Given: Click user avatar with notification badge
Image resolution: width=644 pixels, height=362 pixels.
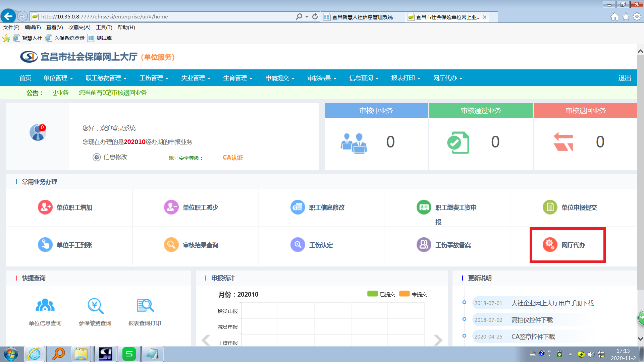Looking at the screenshot, I should point(38,133).
